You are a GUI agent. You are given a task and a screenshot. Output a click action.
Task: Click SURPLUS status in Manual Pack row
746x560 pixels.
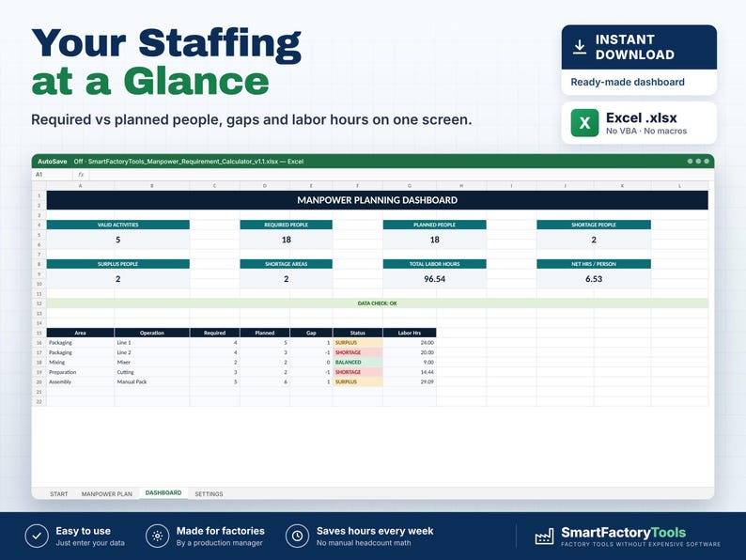[x=358, y=381]
